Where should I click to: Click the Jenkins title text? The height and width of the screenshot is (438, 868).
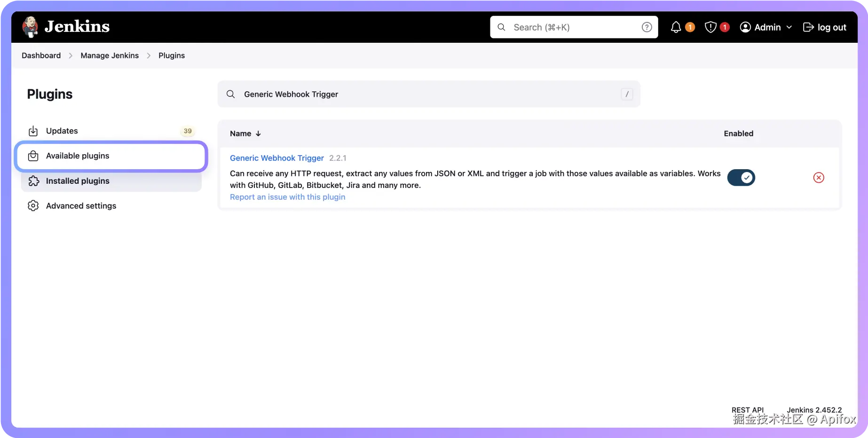[77, 26]
